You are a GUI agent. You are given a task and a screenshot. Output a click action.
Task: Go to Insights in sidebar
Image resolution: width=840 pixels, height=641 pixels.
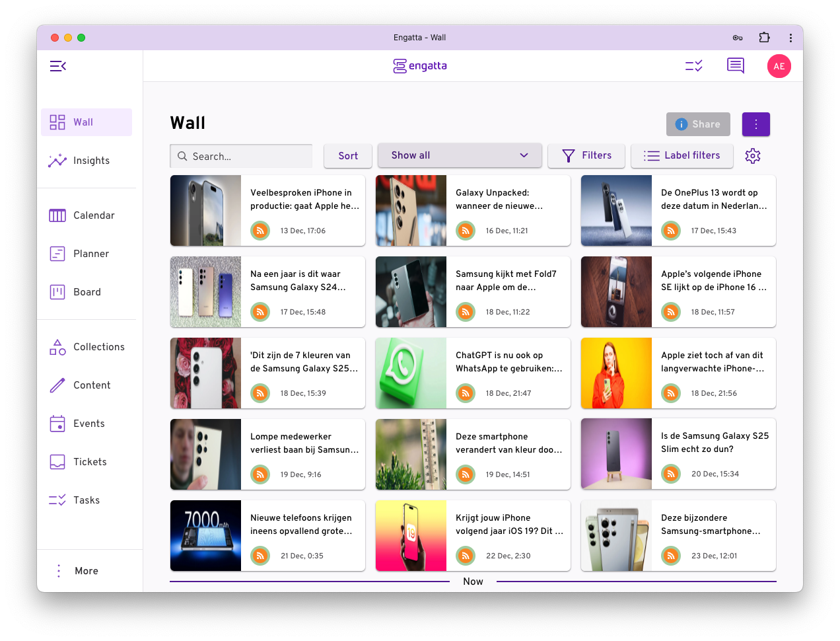91,161
